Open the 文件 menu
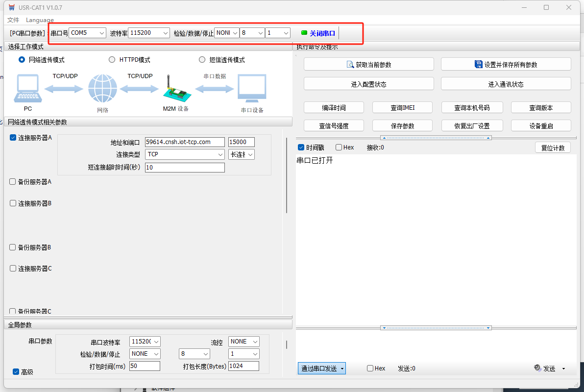Screen dimensions: 584x392 13,20
